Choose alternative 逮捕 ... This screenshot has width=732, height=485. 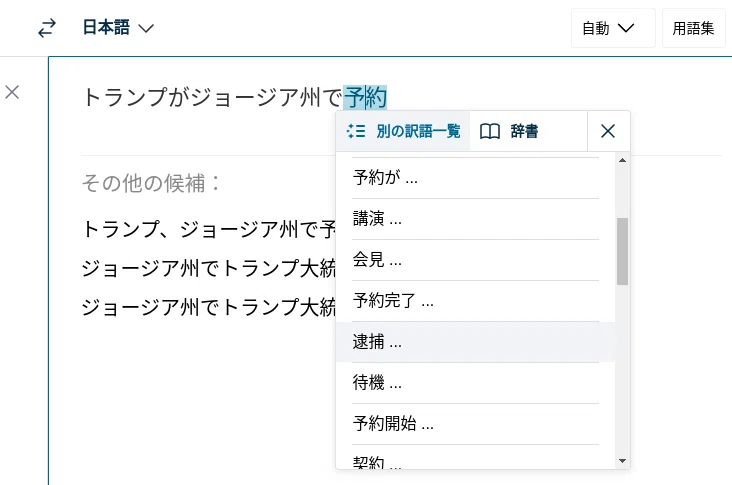[x=475, y=342]
